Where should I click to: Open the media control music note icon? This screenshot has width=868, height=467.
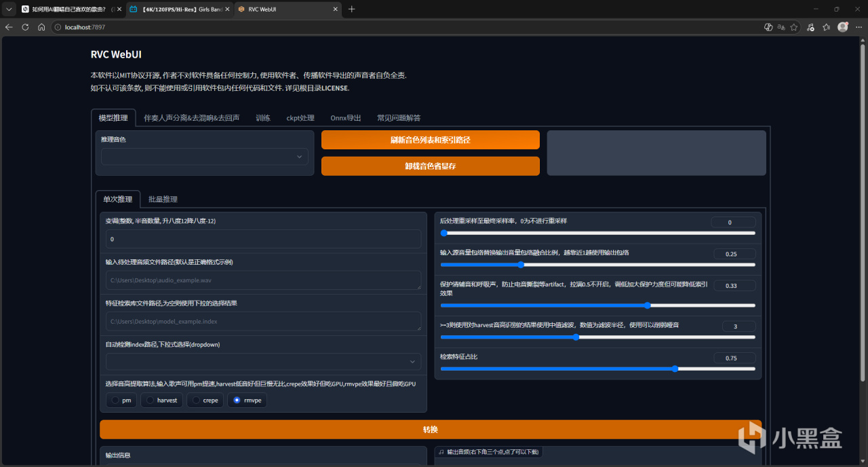pos(810,27)
